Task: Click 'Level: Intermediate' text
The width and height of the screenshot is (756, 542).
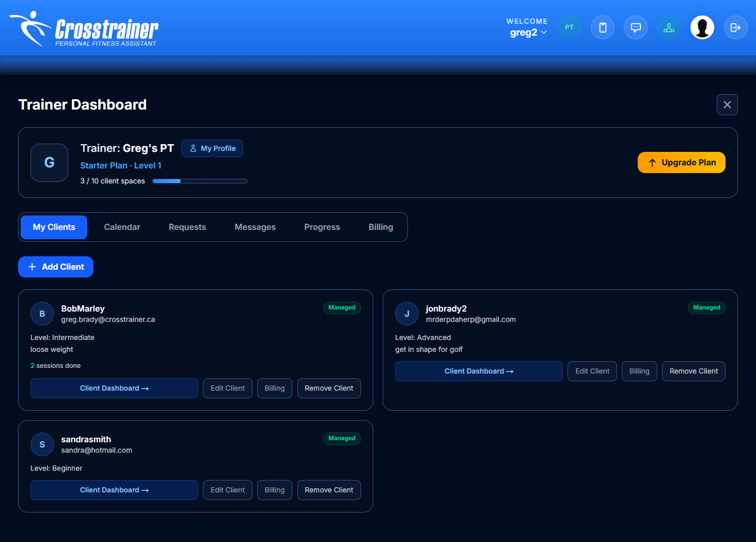Action: tap(62, 338)
